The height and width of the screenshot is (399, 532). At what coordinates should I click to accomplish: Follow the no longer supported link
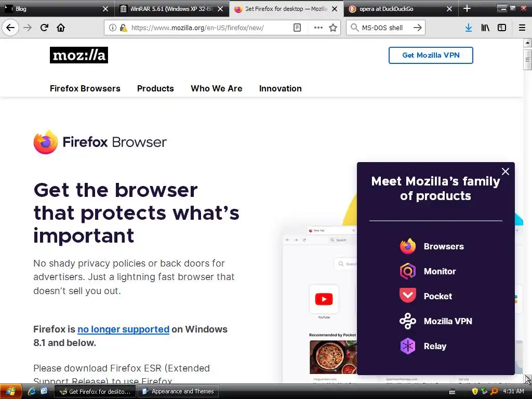pos(123,329)
